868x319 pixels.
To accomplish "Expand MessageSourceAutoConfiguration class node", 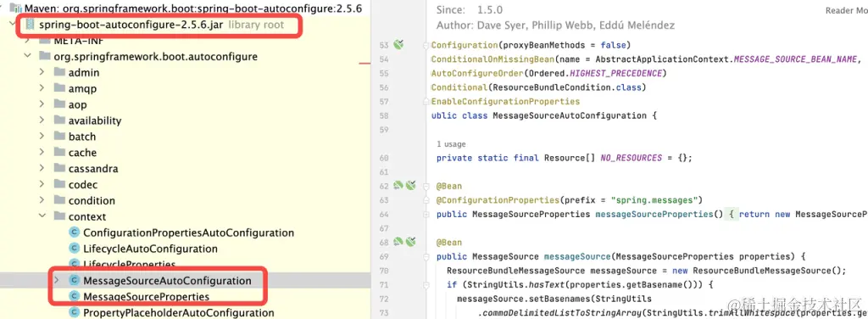I will (x=57, y=281).
